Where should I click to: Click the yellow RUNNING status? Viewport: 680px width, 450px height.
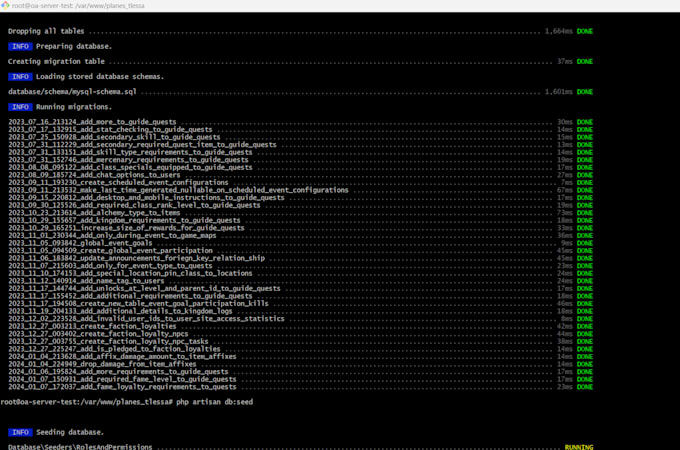(579, 447)
